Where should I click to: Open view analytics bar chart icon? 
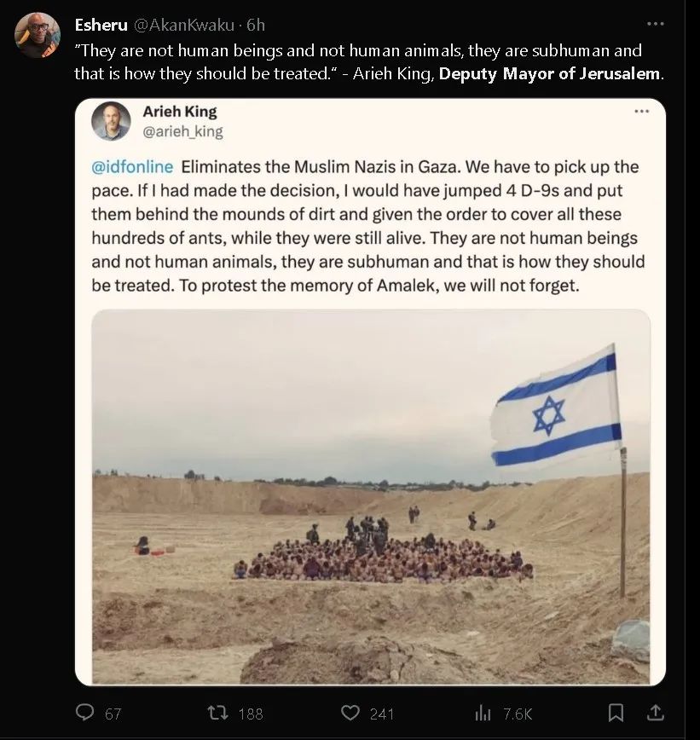coord(483,713)
